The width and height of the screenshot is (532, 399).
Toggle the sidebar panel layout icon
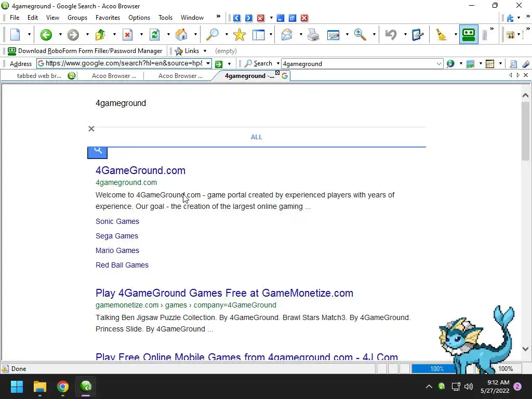point(259,34)
